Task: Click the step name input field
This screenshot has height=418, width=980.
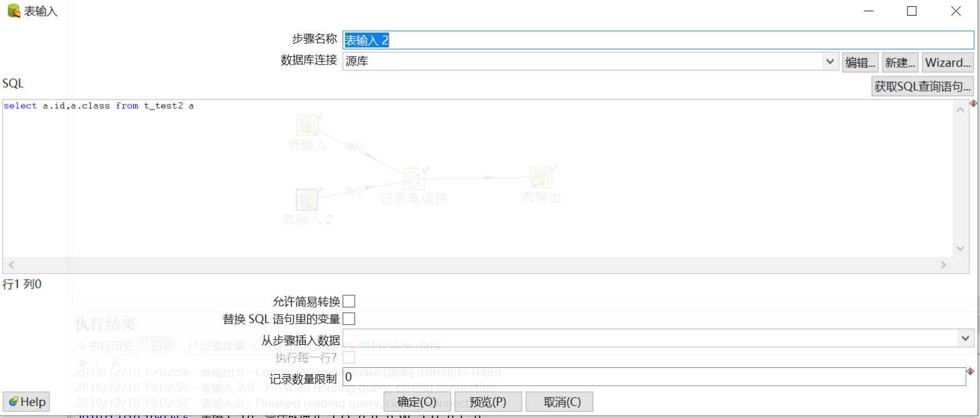Action: point(658,40)
